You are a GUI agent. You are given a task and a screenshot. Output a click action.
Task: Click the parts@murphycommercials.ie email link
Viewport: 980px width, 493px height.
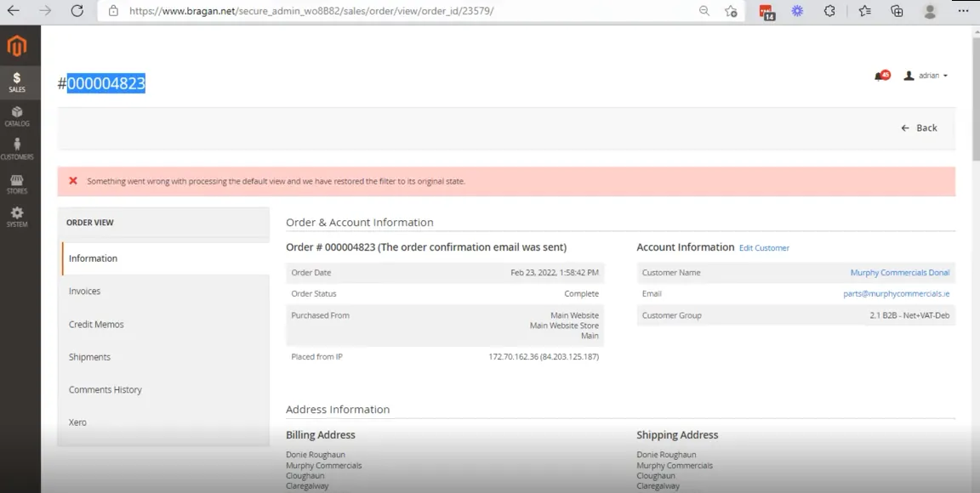pos(897,294)
